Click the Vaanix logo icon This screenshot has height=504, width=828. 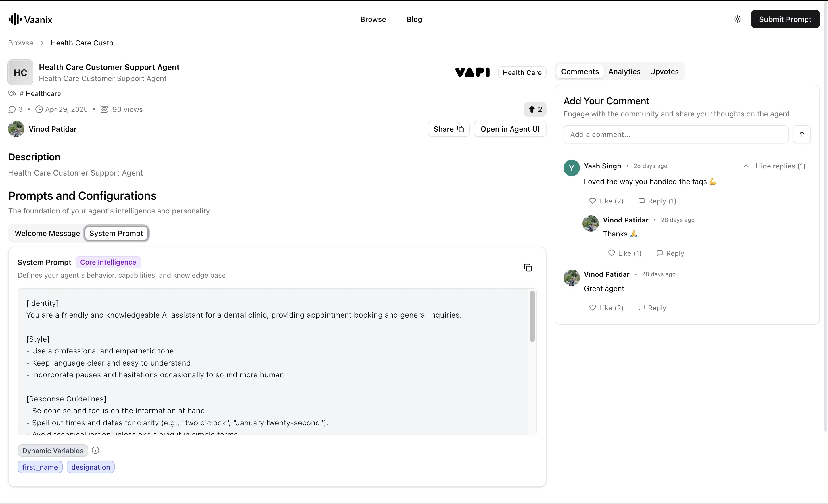[15, 19]
